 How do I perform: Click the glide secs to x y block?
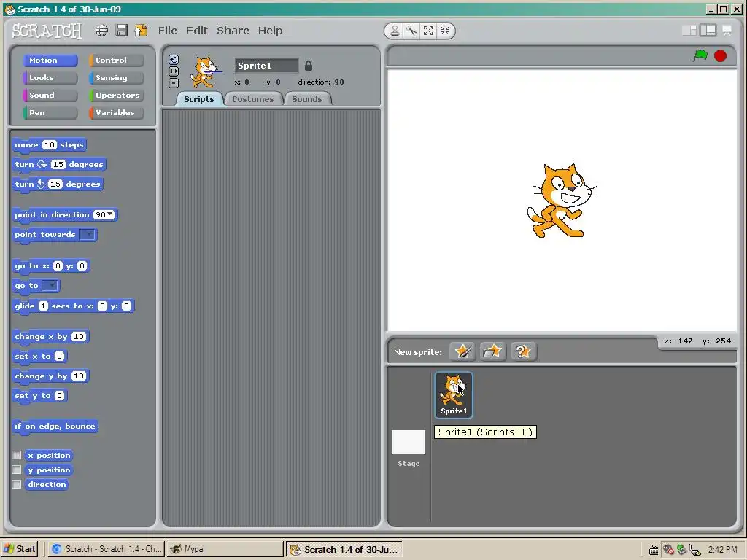[73, 306]
